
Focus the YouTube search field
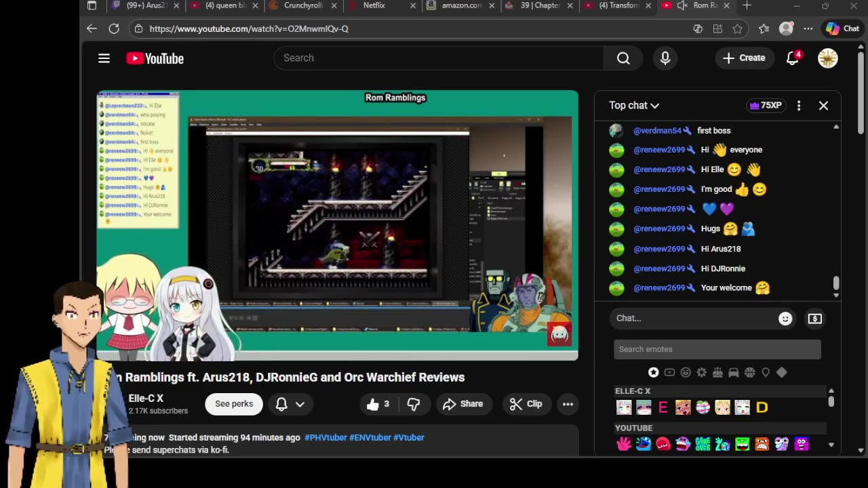pyautogui.click(x=439, y=58)
